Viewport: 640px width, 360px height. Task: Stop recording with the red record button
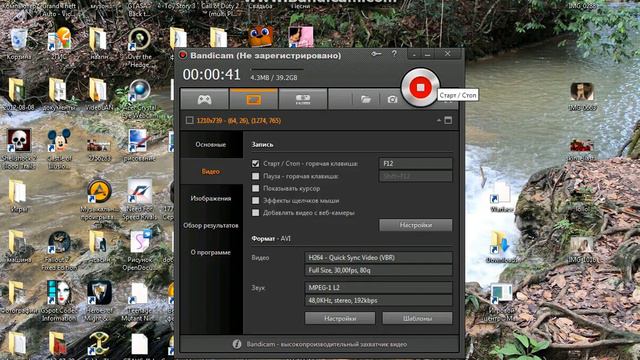coord(420,87)
